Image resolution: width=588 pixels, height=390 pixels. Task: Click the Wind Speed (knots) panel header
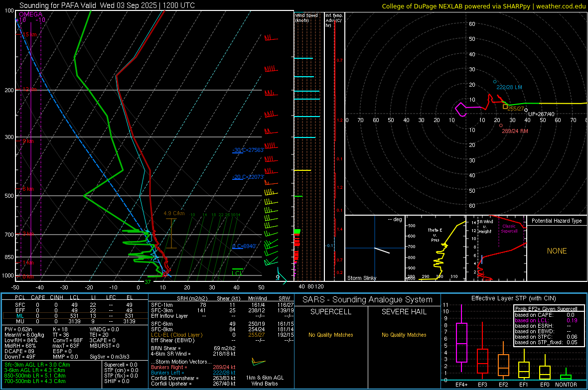[306, 17]
